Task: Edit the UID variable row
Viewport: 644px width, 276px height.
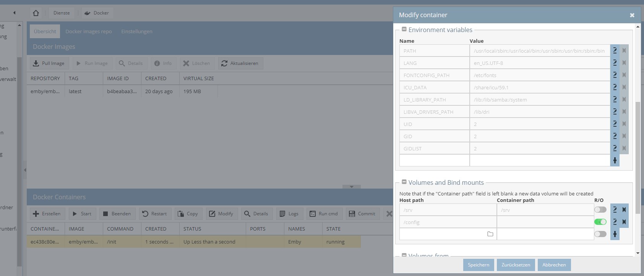Action: (x=615, y=124)
